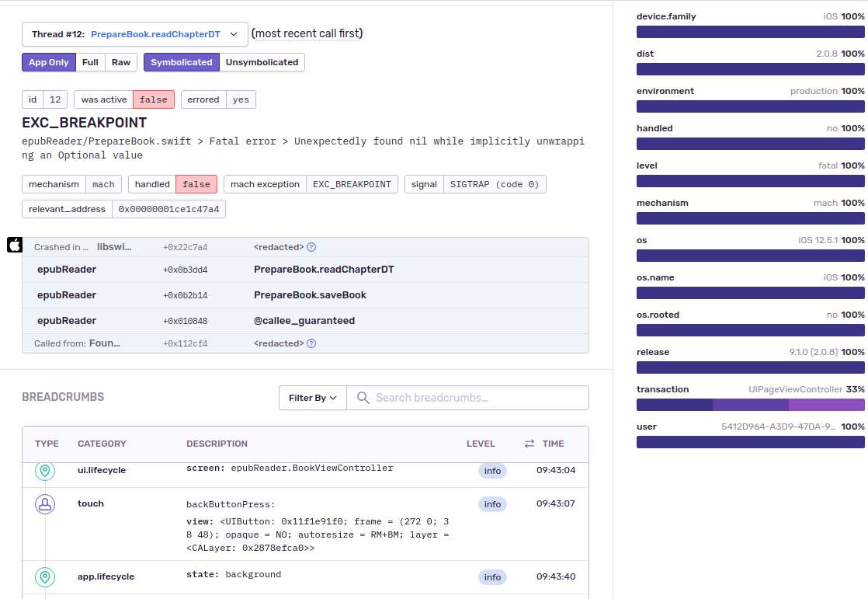Click the CATEGORY column header
The width and height of the screenshot is (868, 599).
(x=102, y=444)
